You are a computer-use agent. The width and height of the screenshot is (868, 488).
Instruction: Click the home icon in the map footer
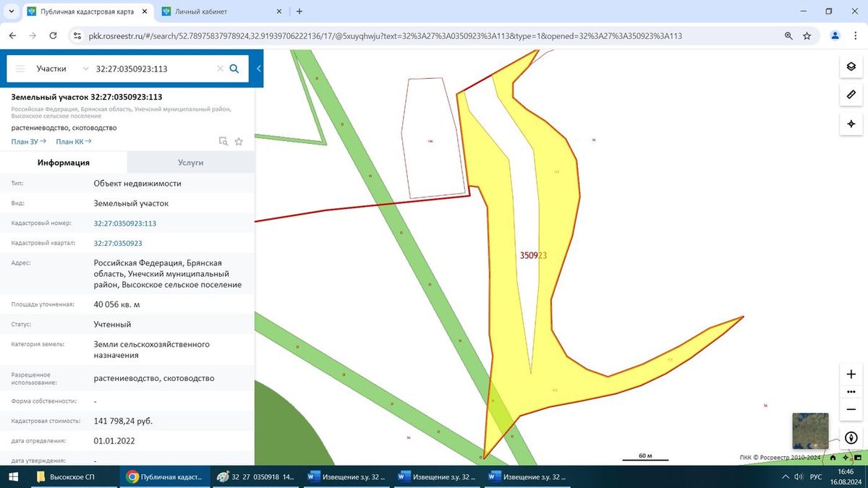point(833,457)
